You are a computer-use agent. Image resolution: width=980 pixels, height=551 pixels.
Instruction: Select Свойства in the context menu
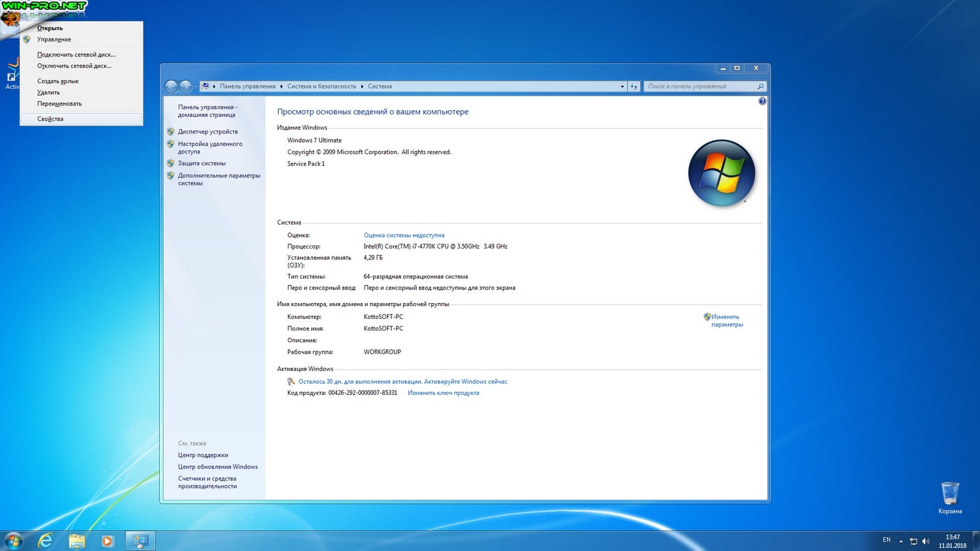point(50,119)
